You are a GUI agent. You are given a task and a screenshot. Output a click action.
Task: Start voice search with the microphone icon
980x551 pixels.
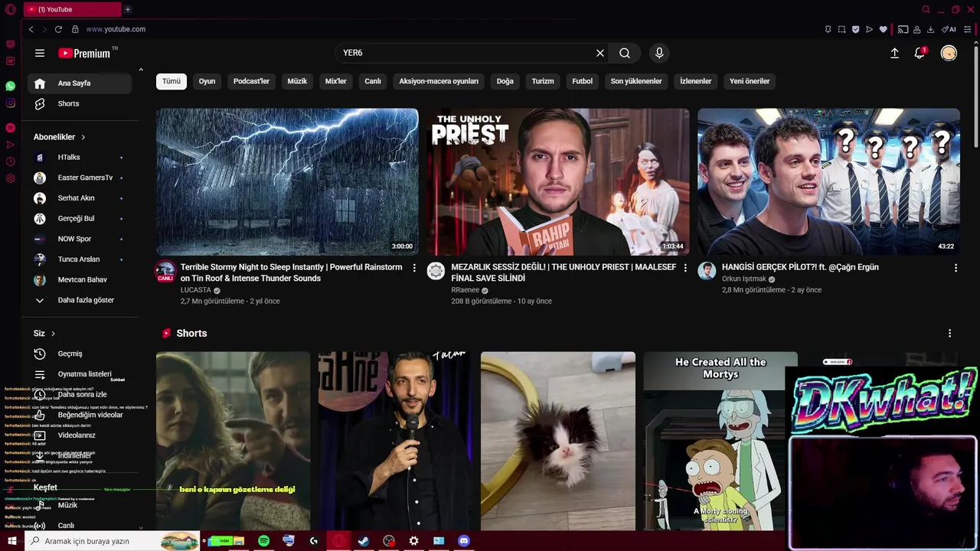tap(659, 53)
